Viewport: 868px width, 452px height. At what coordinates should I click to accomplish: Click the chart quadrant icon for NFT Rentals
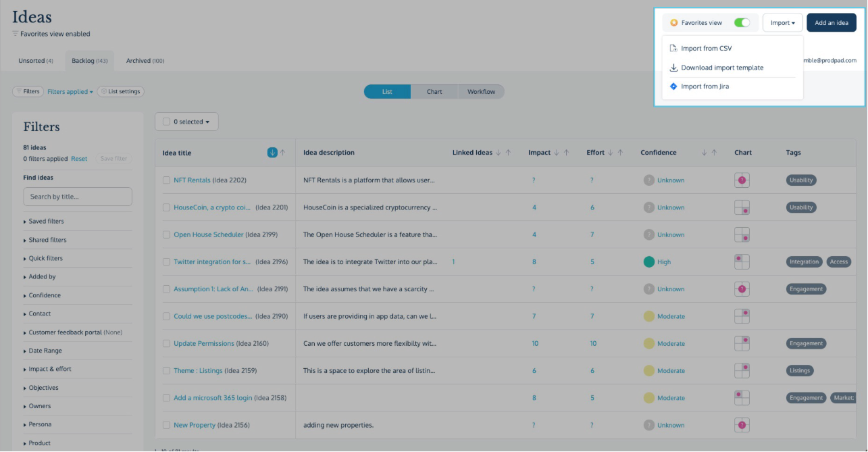(742, 180)
